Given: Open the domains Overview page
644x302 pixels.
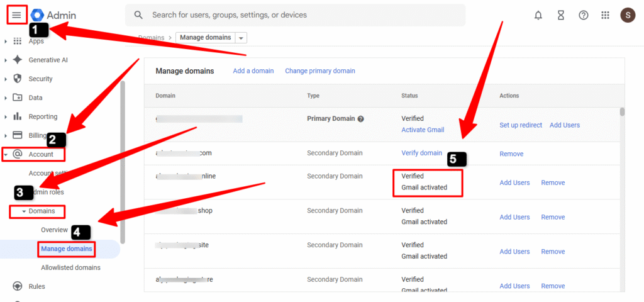Looking at the screenshot, I should [54, 230].
